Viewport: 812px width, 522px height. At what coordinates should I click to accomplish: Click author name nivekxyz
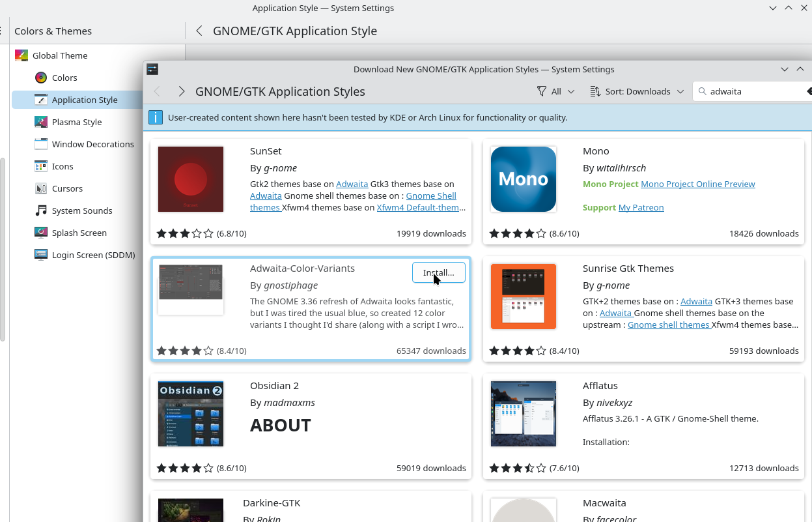coord(615,403)
